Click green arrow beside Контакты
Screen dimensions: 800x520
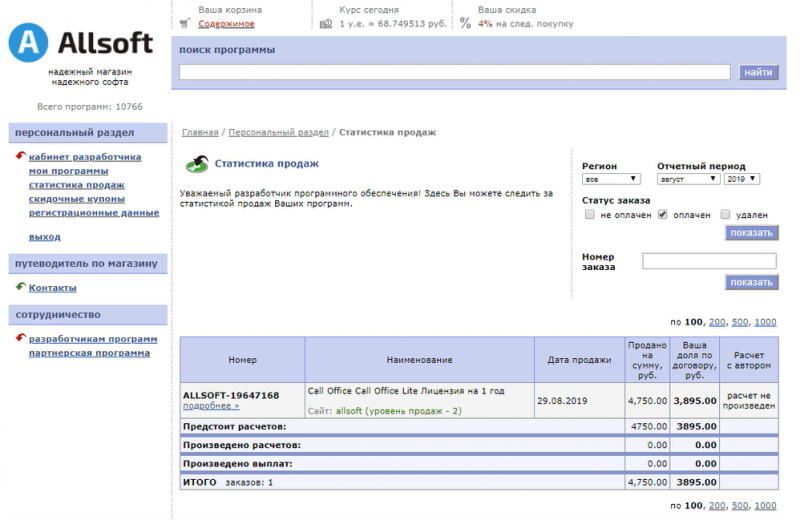tap(20, 287)
